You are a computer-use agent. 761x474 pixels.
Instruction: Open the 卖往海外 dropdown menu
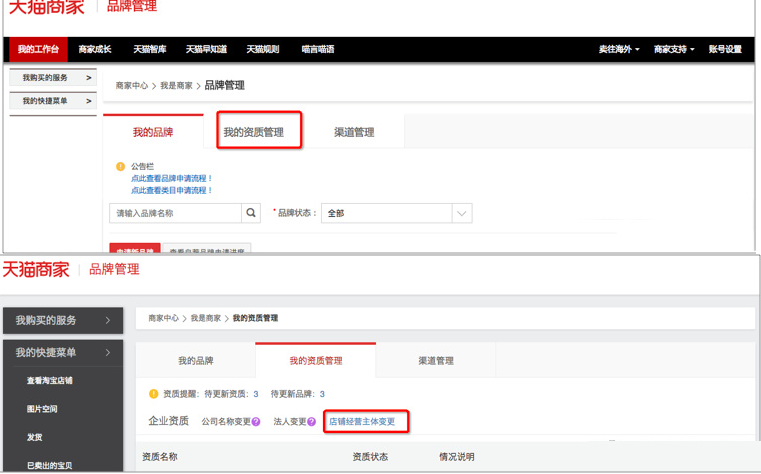click(x=619, y=49)
